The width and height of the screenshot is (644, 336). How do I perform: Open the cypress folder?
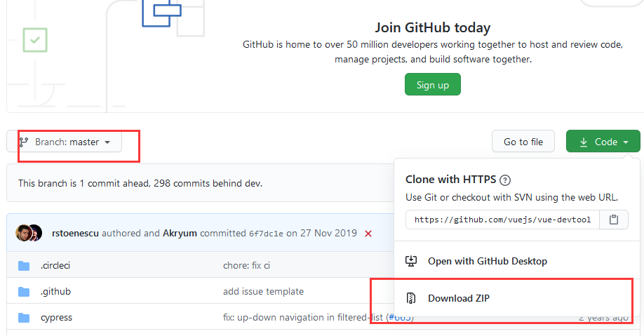pyautogui.click(x=56, y=318)
